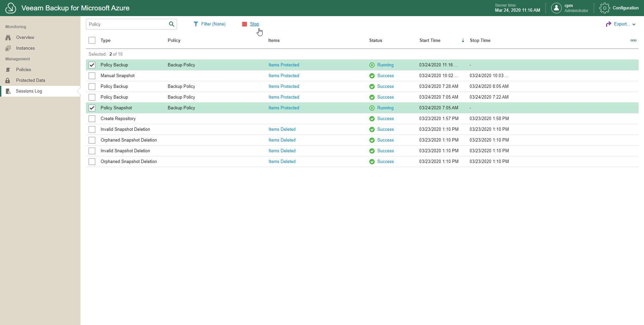
Task: Click the second Invalid Snapshot Deletion checkbox
Action: coord(92,151)
